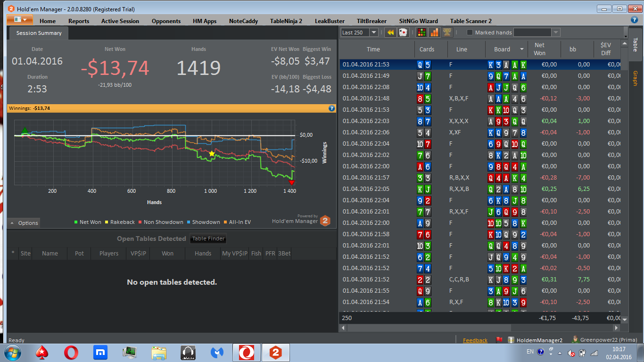Click the power plug battery tray icon
Viewport: 644px width, 362px height.
point(583,353)
